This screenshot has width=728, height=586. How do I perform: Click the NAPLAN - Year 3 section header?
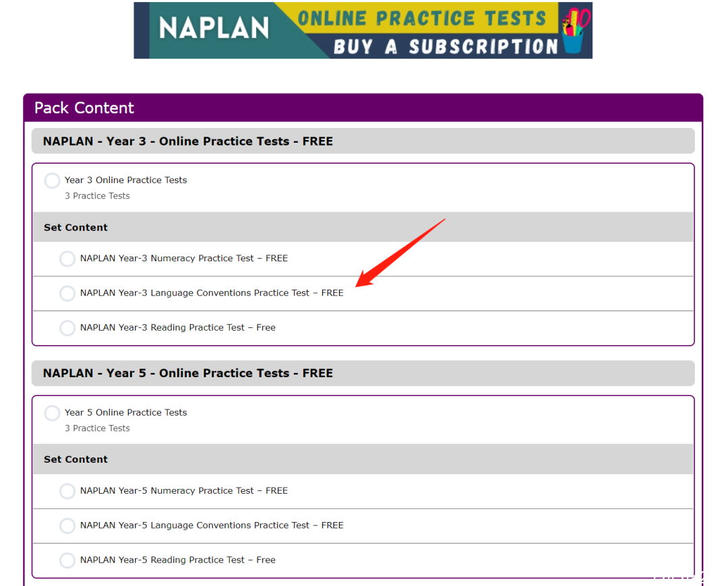tap(363, 141)
